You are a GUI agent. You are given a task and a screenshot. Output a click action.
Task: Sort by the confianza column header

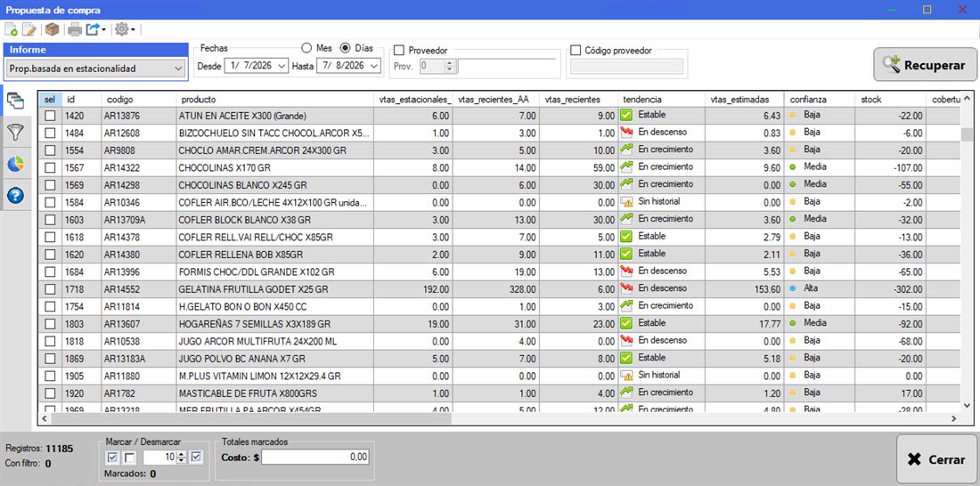pyautogui.click(x=820, y=100)
